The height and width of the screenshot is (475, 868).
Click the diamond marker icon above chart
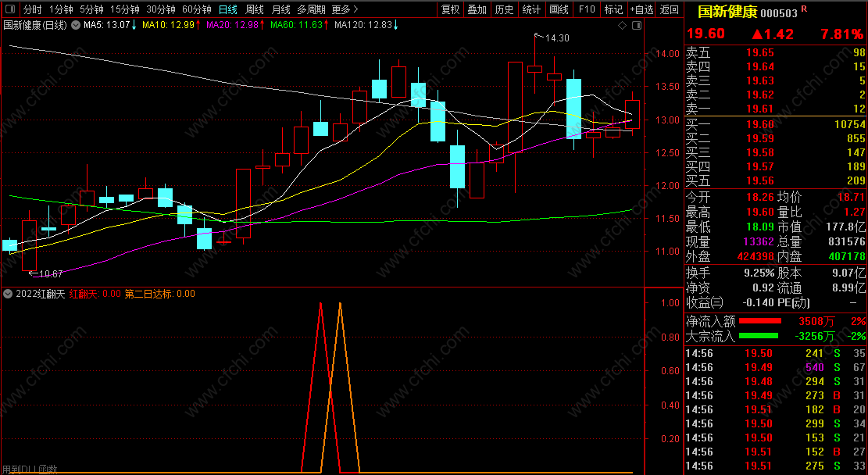click(x=623, y=26)
